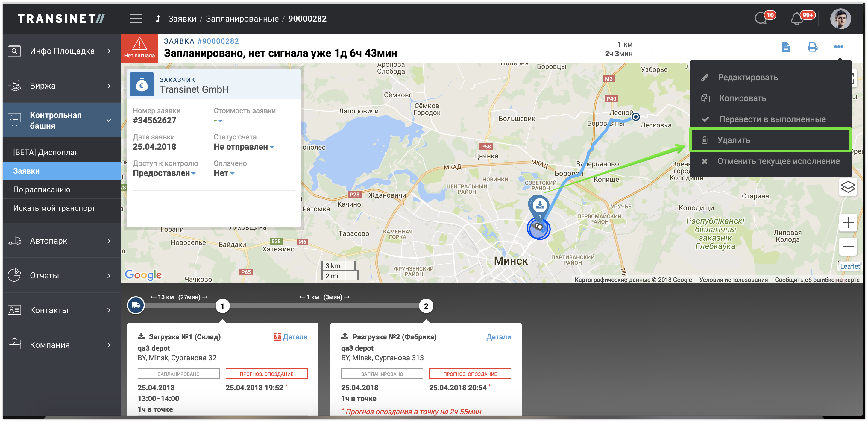Click route point 2 marker on timeline
This screenshot has height=422, width=868.
click(x=426, y=306)
